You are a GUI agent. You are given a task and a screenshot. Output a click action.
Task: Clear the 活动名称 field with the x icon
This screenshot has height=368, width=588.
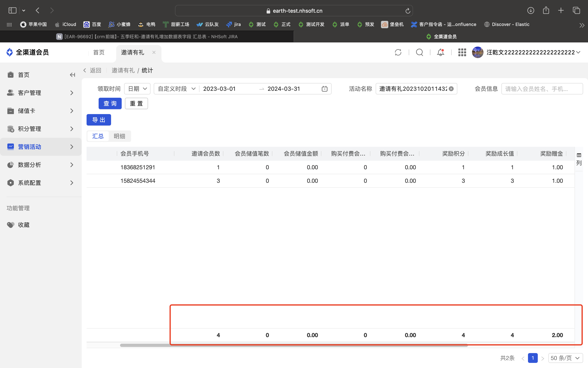click(451, 89)
